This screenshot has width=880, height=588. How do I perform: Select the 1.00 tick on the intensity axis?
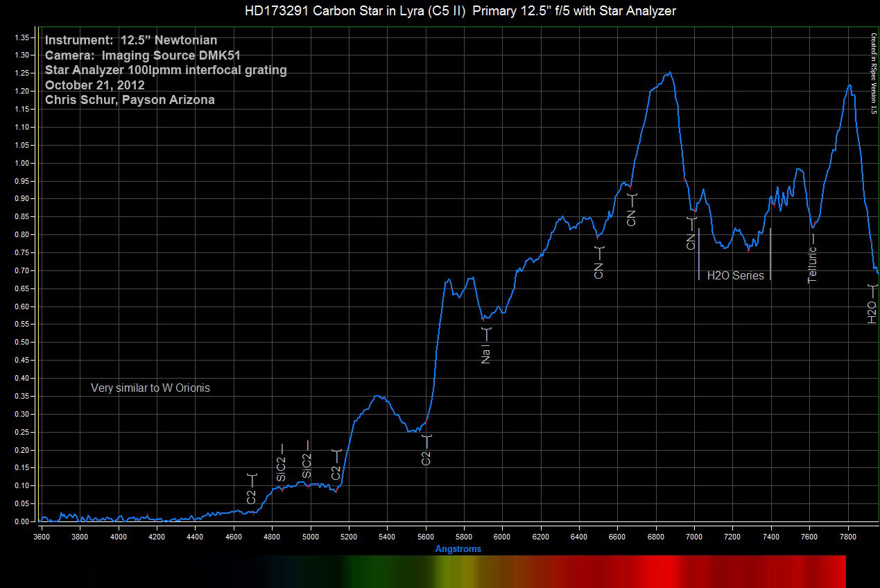pyautogui.click(x=23, y=164)
